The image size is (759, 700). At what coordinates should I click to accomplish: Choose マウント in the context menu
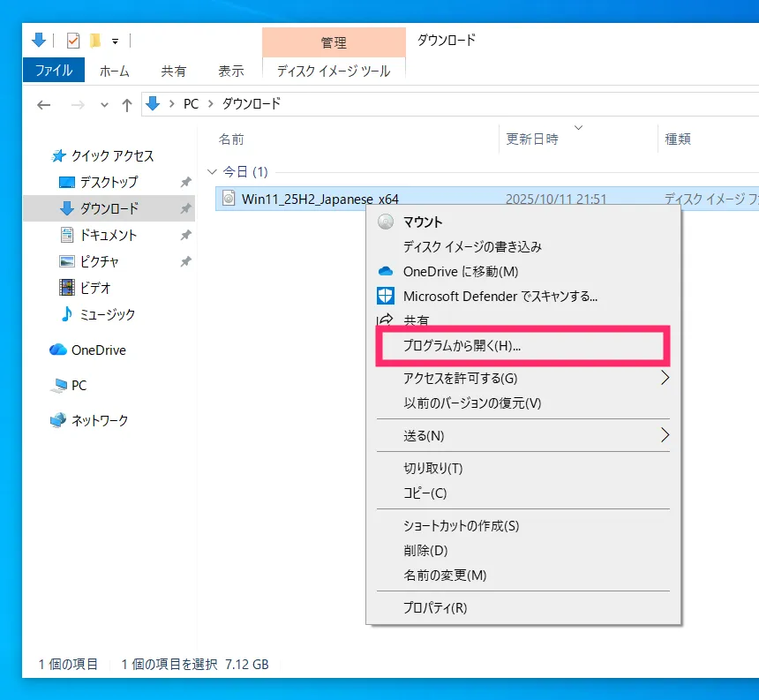click(x=423, y=222)
